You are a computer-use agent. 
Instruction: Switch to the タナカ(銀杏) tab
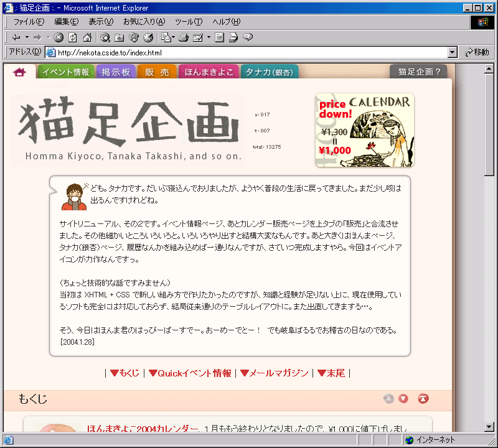(x=270, y=72)
